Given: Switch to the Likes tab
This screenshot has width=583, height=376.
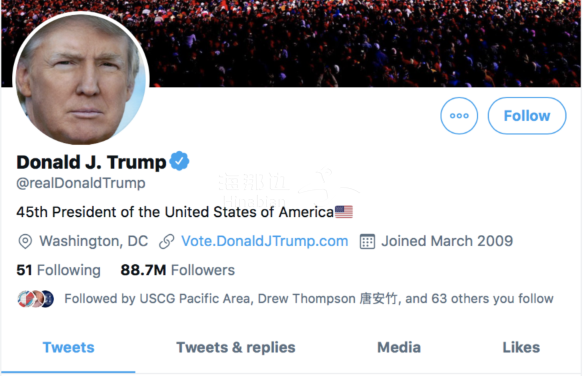Looking at the screenshot, I should (x=521, y=347).
